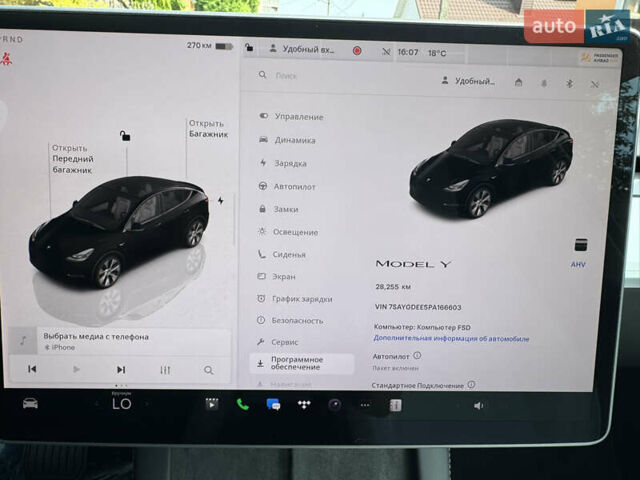Tap the 18°C outside temperature
Screen dimensions: 640x480
click(x=437, y=53)
